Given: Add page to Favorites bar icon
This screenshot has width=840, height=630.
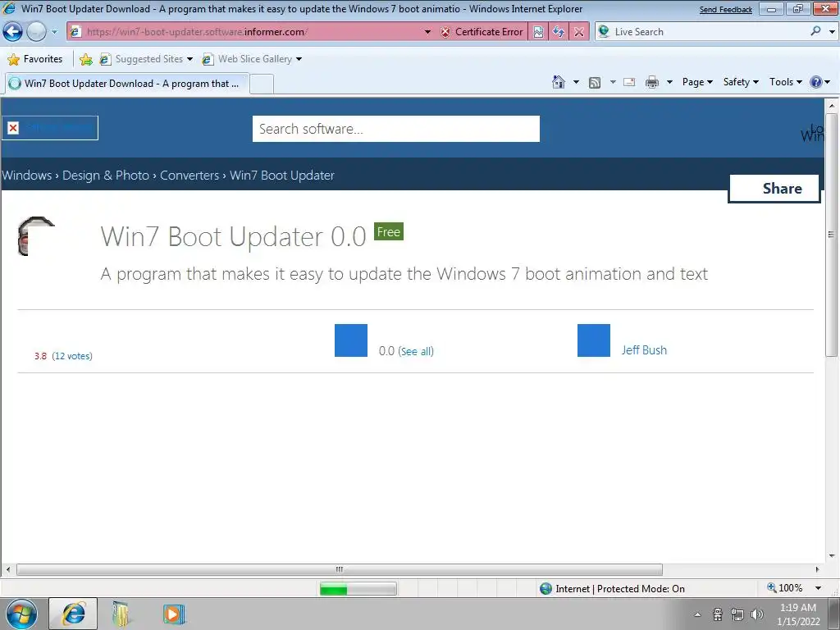Looking at the screenshot, I should [x=85, y=59].
